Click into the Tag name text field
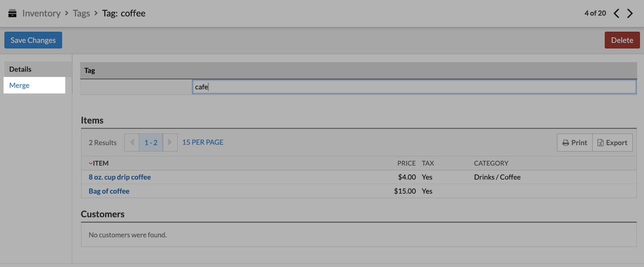Image resolution: width=644 pixels, height=267 pixels. pyautogui.click(x=414, y=87)
